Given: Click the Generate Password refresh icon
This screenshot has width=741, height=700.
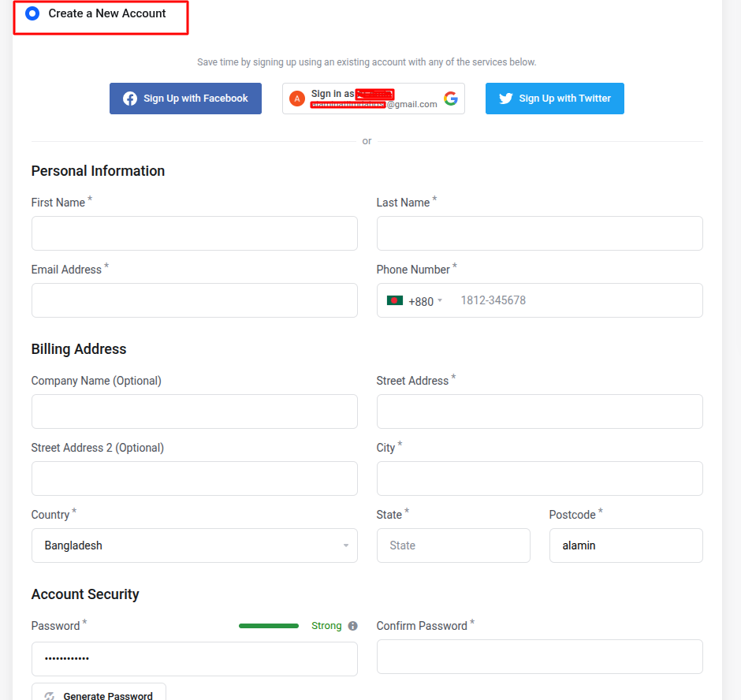Looking at the screenshot, I should 50,696.
